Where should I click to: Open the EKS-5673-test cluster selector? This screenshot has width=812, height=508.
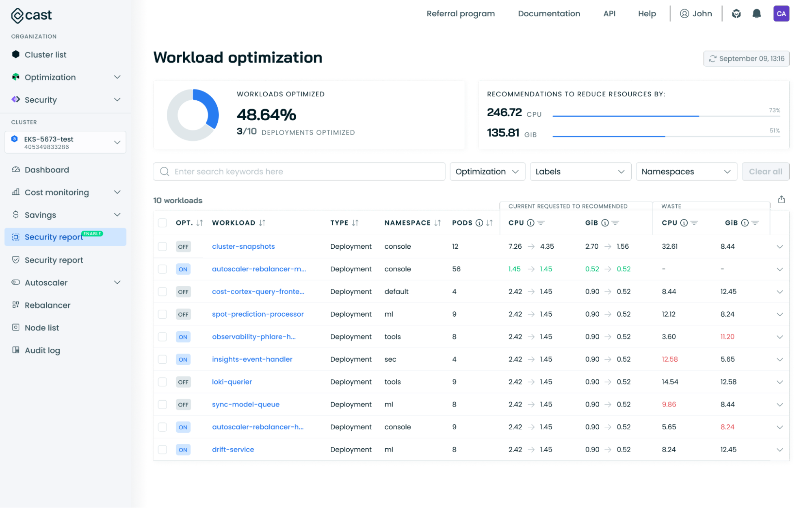tap(65, 142)
